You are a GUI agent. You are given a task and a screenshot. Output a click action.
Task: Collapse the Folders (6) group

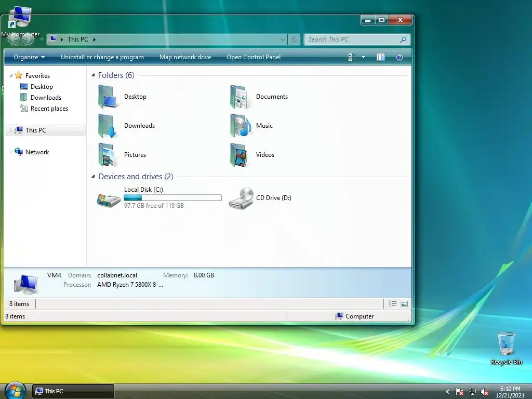[x=94, y=75]
